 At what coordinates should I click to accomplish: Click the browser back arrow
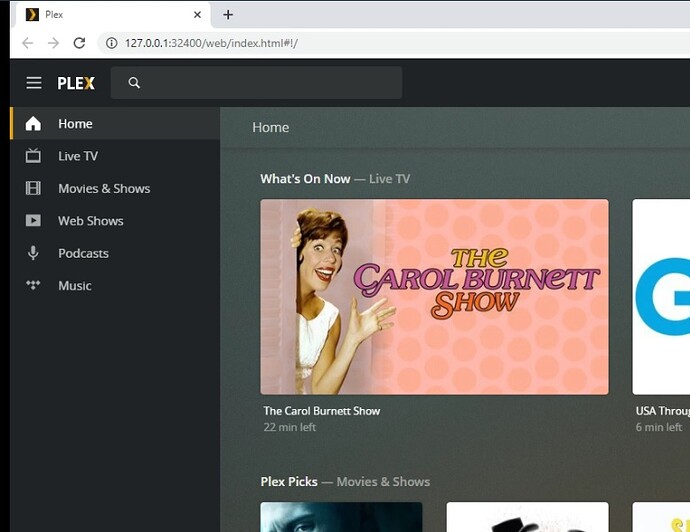(x=28, y=43)
